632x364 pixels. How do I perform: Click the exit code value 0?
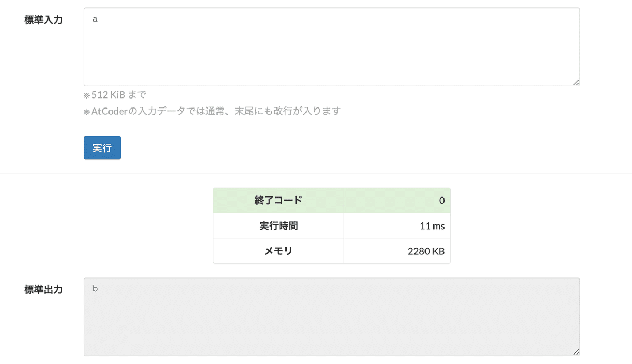[x=441, y=200]
